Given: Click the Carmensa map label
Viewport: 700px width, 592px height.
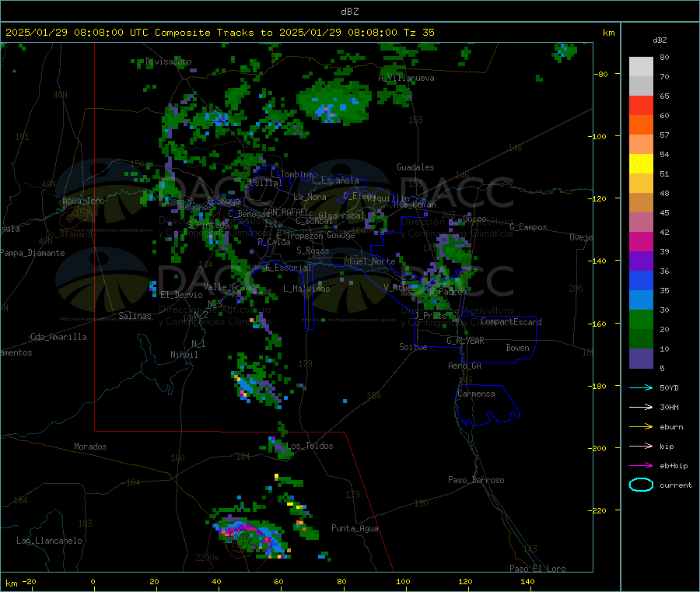Looking at the screenshot, I should (x=476, y=394).
